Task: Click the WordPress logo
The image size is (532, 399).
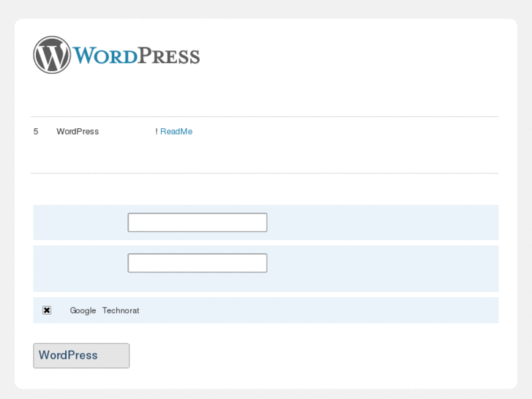Action: pyautogui.click(x=116, y=55)
